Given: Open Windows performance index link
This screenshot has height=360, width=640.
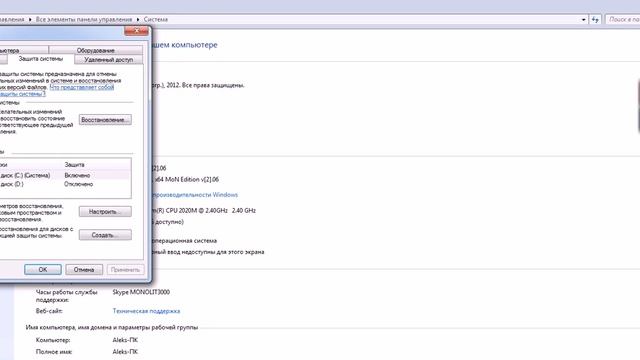Looking at the screenshot, I should [x=195, y=195].
